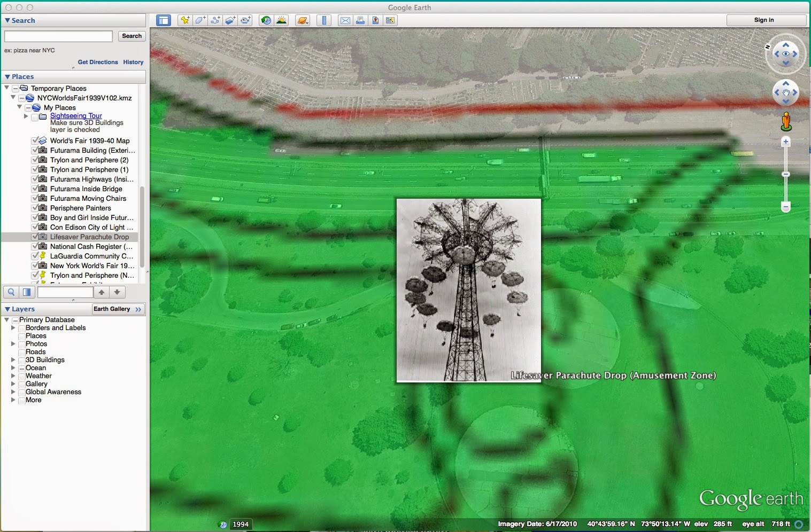Image resolution: width=811 pixels, height=532 pixels.
Task: Move selected place up with arrow
Action: pos(102,292)
